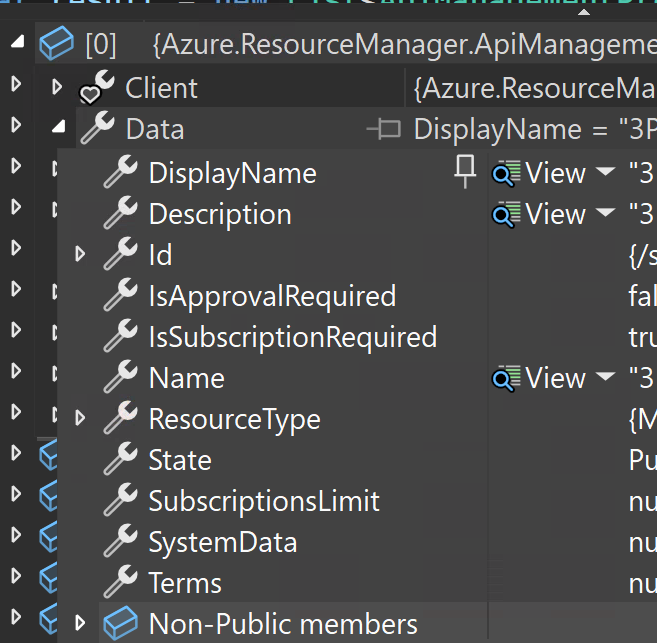Open the visualizer dropdown arrow for DisplayName
657x643 pixels.
pyautogui.click(x=605, y=171)
